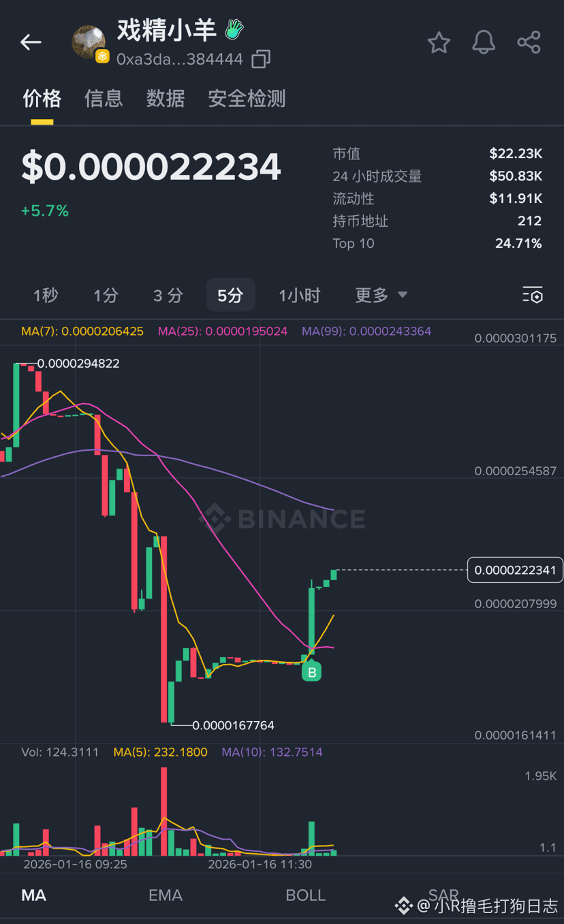
Task: Select the EMA indicator
Action: (166, 895)
